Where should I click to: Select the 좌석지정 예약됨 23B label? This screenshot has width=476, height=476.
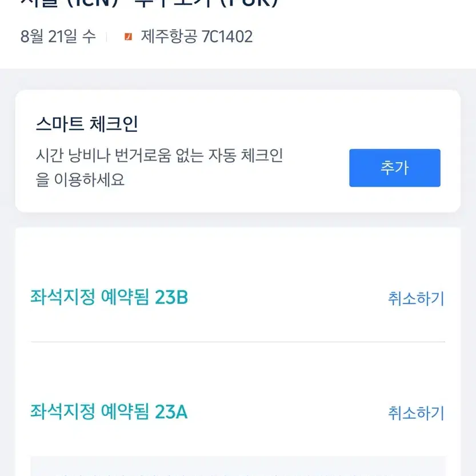(x=109, y=297)
